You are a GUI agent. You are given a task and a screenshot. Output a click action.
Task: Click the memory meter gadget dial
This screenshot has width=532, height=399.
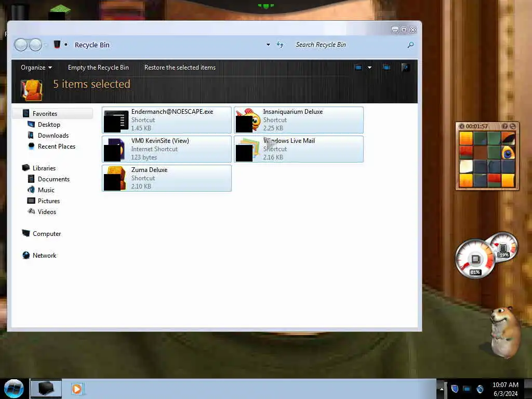(x=503, y=247)
